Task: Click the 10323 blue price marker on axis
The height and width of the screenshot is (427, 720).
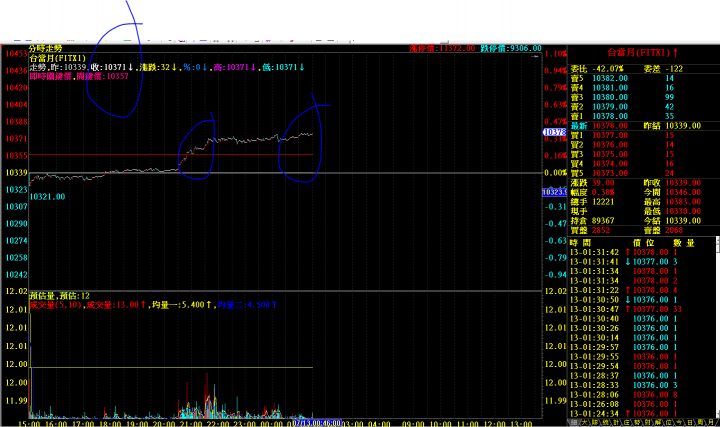Action: point(555,192)
